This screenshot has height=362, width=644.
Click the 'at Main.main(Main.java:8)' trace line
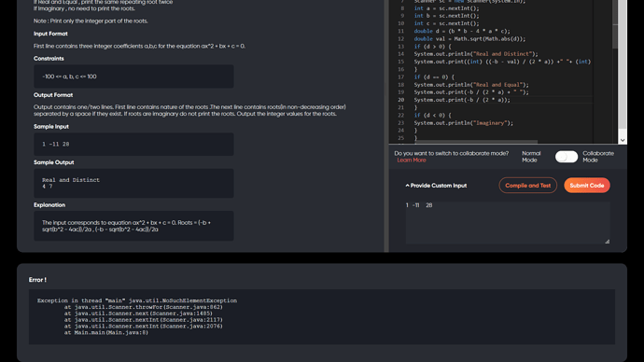[106, 332]
